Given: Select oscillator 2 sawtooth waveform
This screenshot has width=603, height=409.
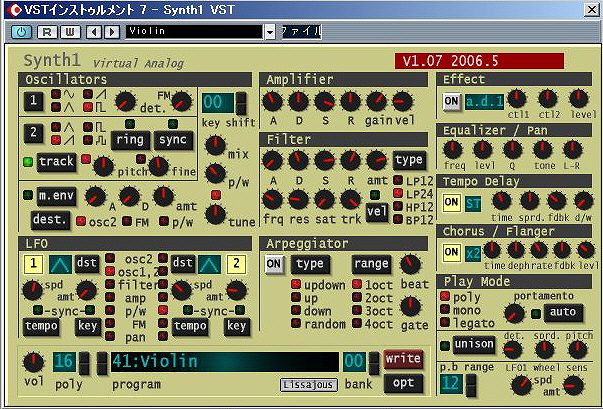Looking at the screenshot, I should tap(57, 140).
